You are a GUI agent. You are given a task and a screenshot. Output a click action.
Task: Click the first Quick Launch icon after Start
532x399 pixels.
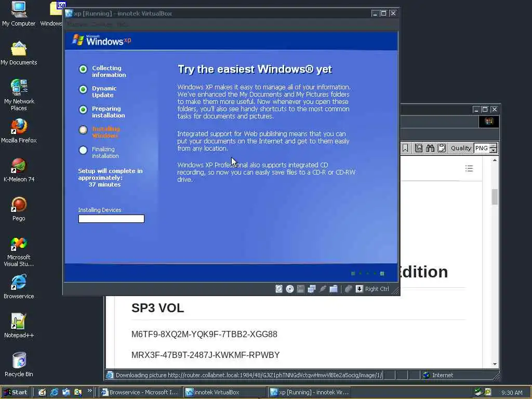click(x=42, y=392)
